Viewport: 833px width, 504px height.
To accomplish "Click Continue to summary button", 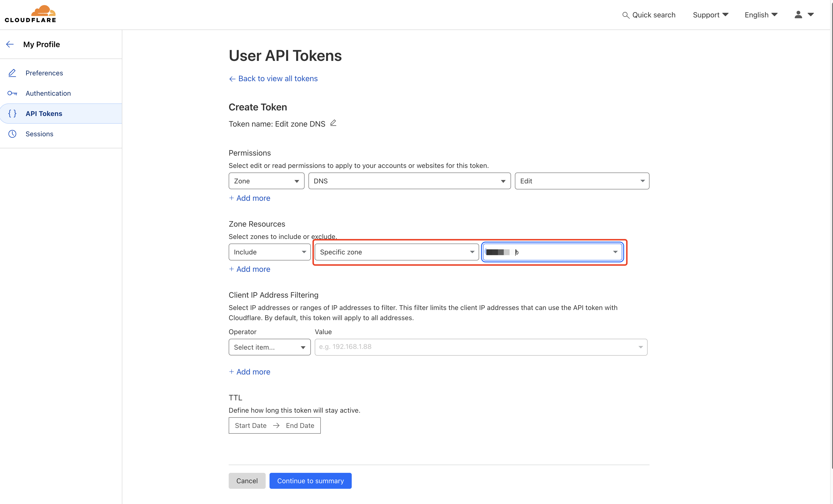I will [310, 481].
